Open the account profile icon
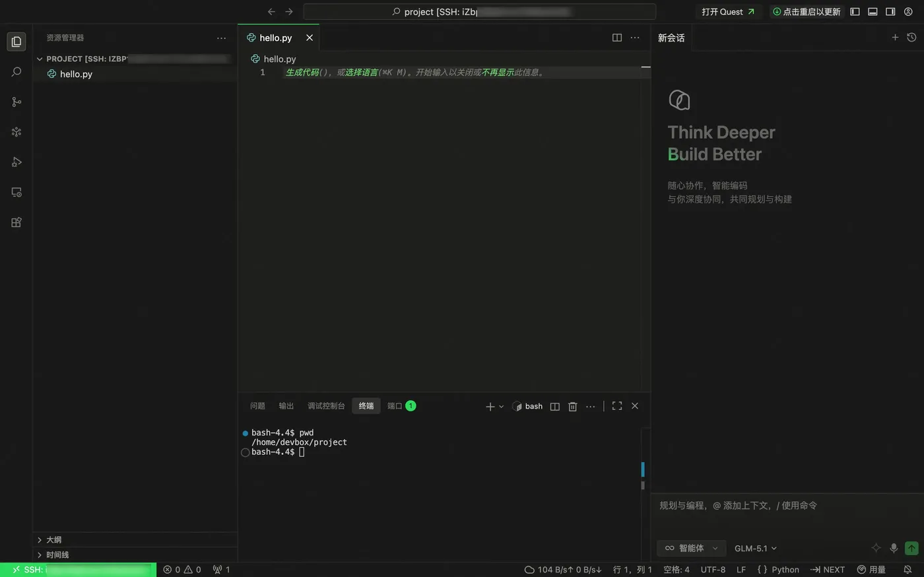Viewport: 924px width, 577px height. (x=908, y=12)
